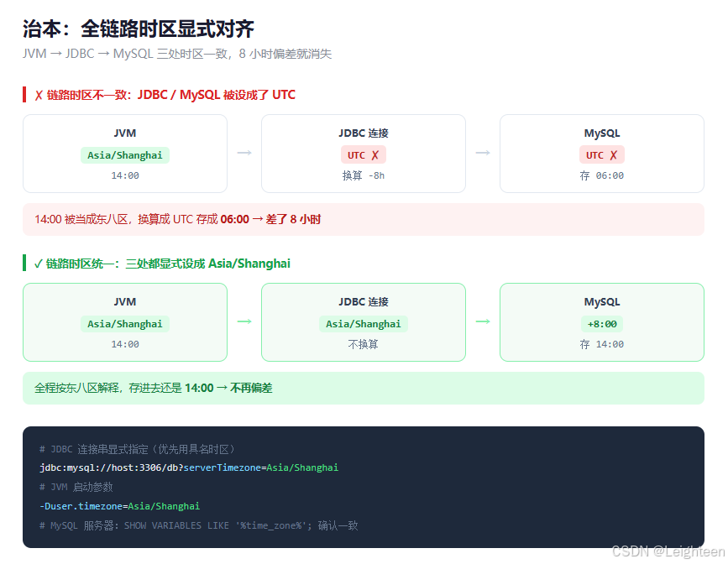
Task: Click the jdbc:mysql://host:3306/db connection string
Action: pyautogui.click(x=189, y=468)
